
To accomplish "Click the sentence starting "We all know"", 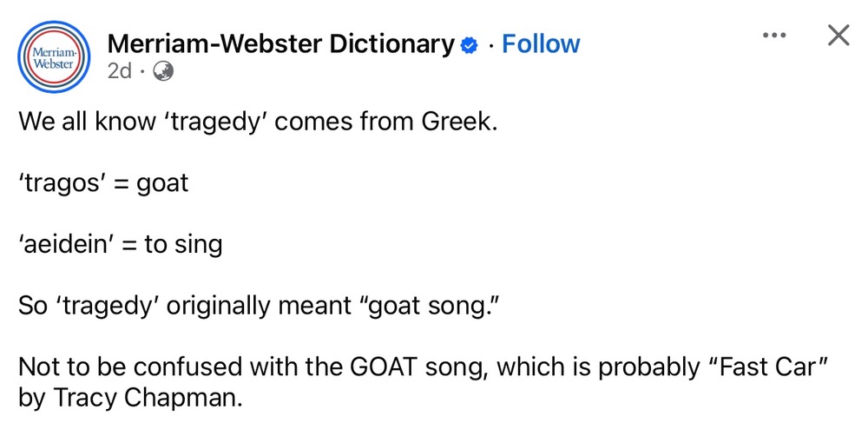I will coord(258,121).
